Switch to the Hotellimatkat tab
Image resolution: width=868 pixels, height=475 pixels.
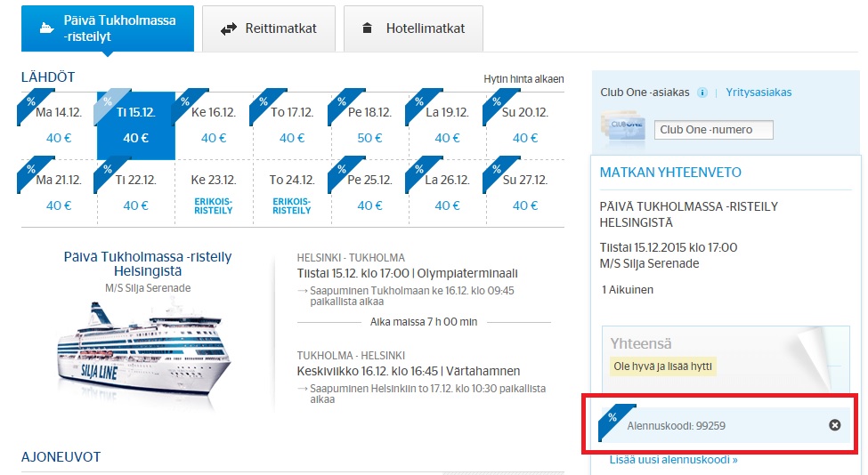tap(413, 28)
